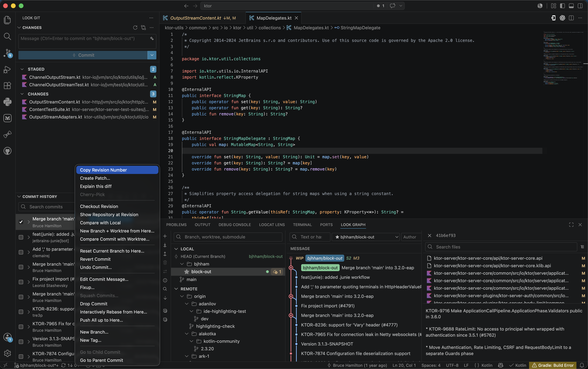This screenshot has height=369, width=588.
Task: Select the main branch in LOCAL tree
Action: [191, 279]
